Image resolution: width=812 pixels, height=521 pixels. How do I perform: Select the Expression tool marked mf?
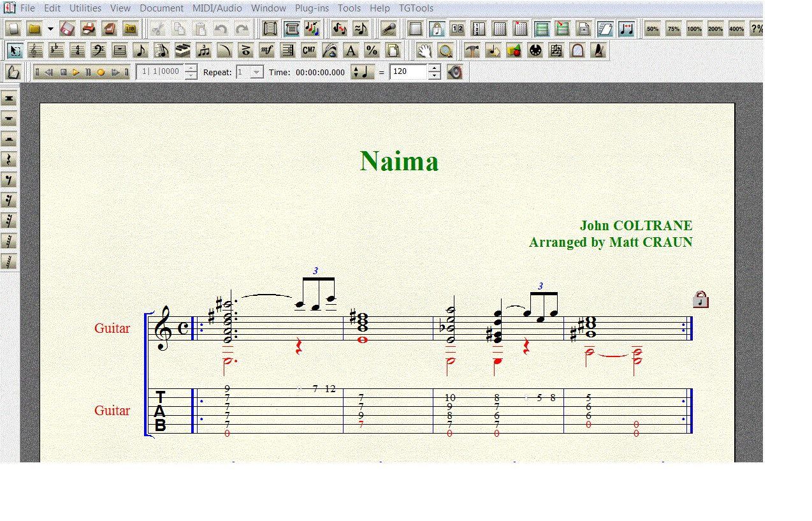266,50
